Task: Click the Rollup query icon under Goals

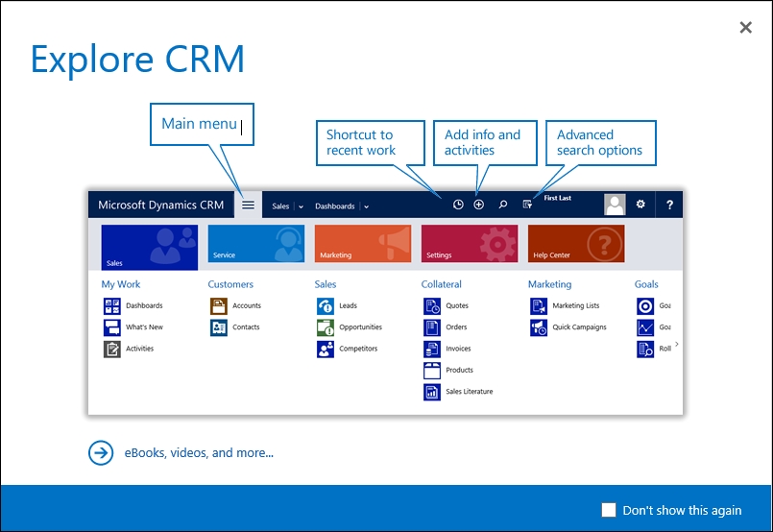Action: pos(645,350)
